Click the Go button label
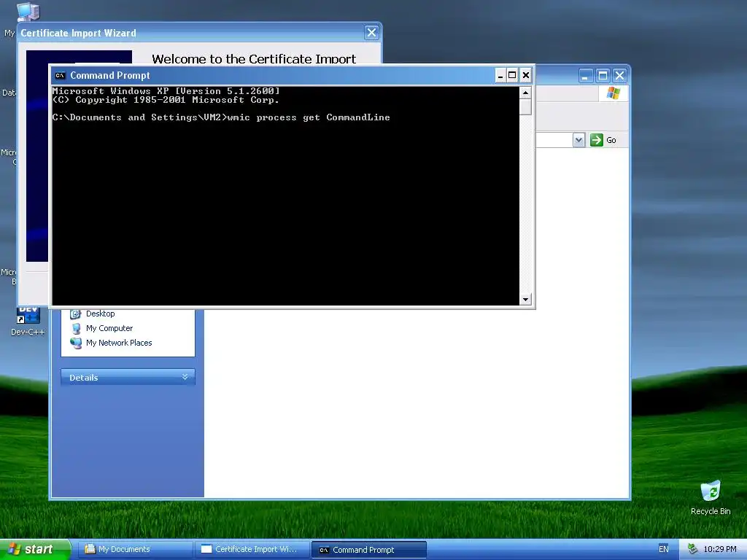747x560 pixels. click(x=611, y=140)
